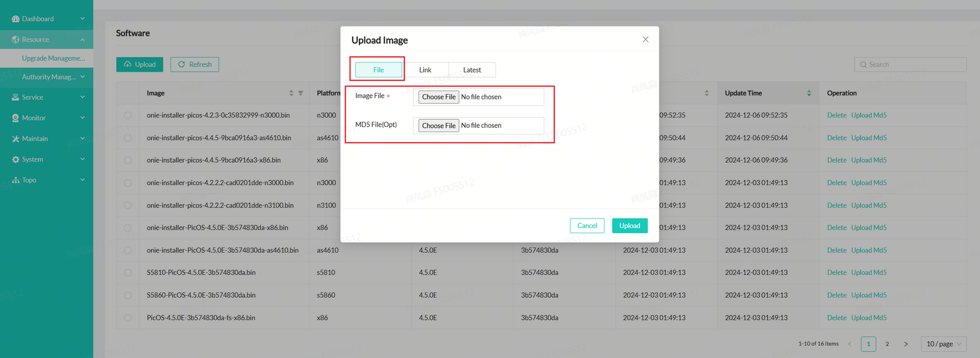Upload Md5 for PicOS-4.5.0E-fs-x86.bin
Image resolution: width=980 pixels, height=358 pixels.
pos(869,318)
